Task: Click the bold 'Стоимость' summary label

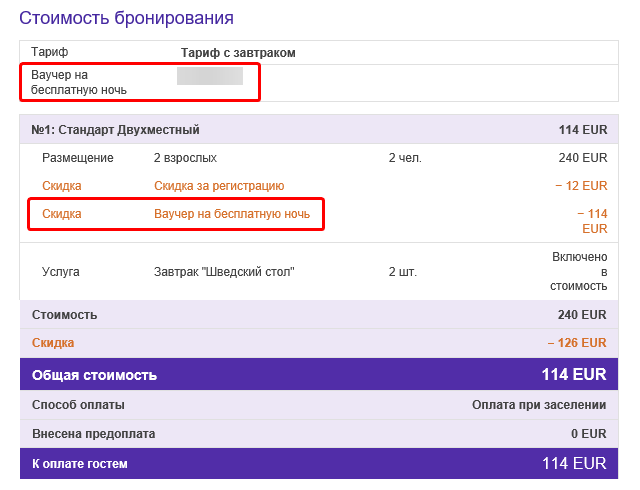Action: 64,315
